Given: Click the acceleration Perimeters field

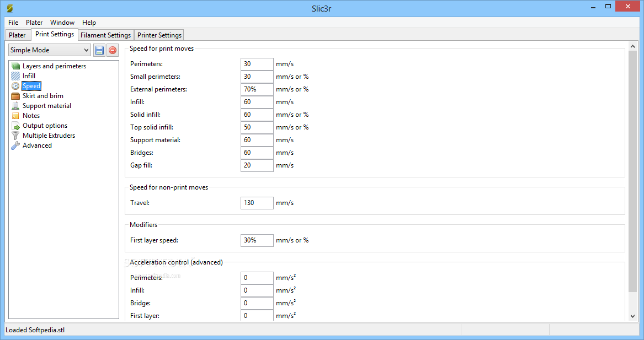Looking at the screenshot, I should (x=257, y=278).
